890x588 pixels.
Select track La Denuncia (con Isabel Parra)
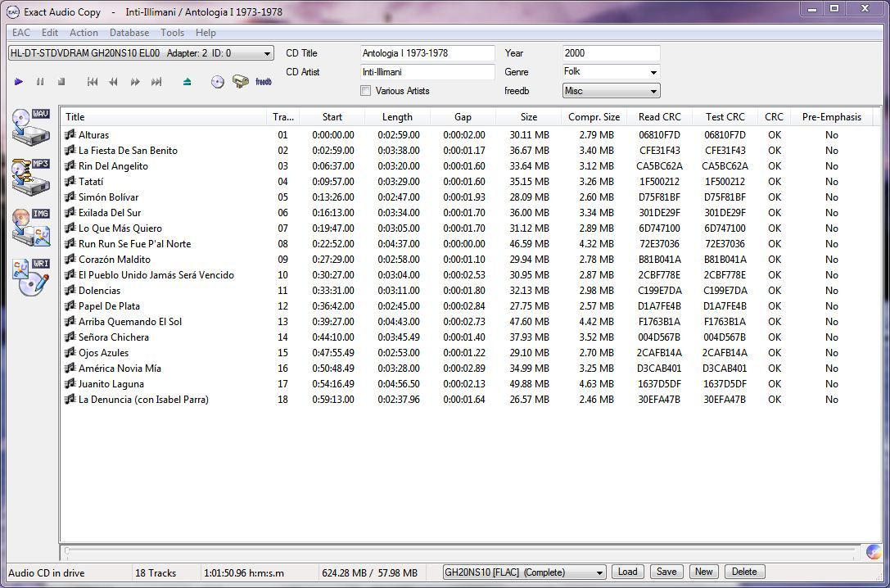pyautogui.click(x=143, y=400)
